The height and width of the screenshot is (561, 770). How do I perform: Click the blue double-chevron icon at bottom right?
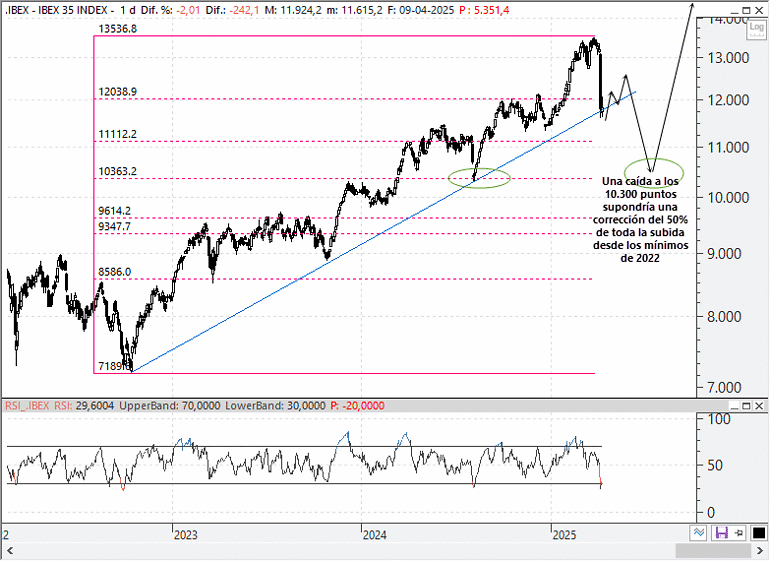[x=699, y=533]
